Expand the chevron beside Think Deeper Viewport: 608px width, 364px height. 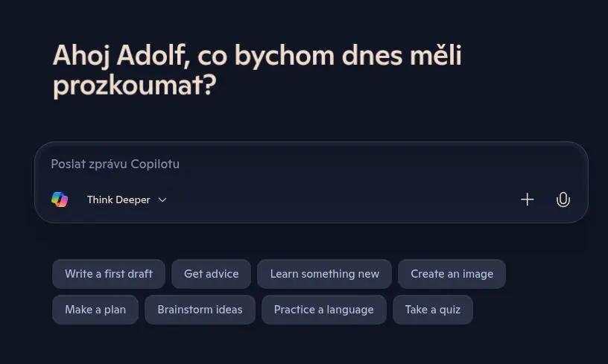click(162, 199)
